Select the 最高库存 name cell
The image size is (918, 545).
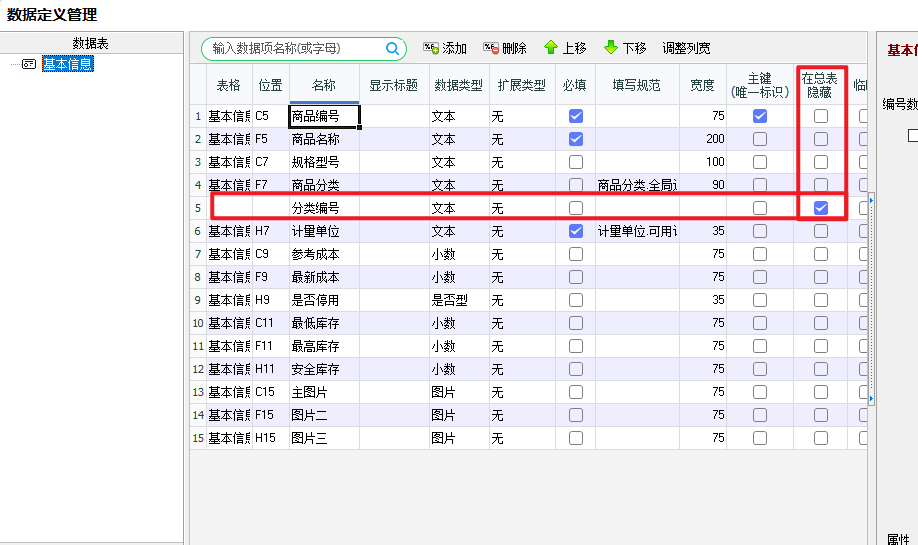(x=324, y=346)
